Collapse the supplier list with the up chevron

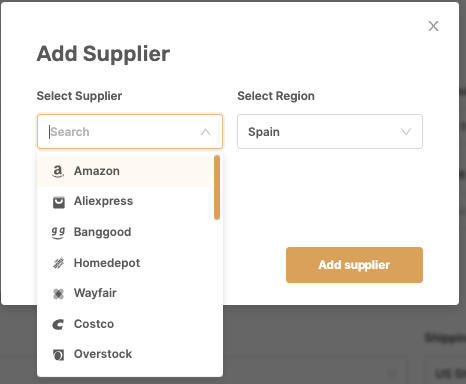[x=206, y=132]
